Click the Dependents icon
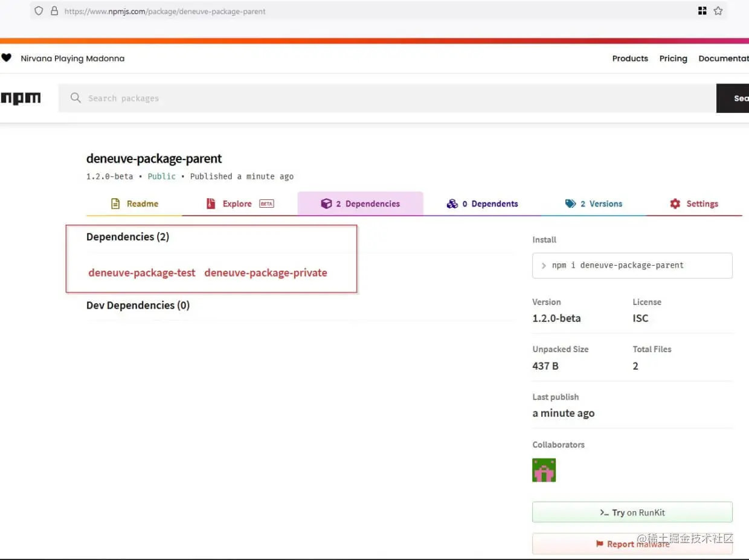Viewport: 749px width, 560px height. pos(453,204)
